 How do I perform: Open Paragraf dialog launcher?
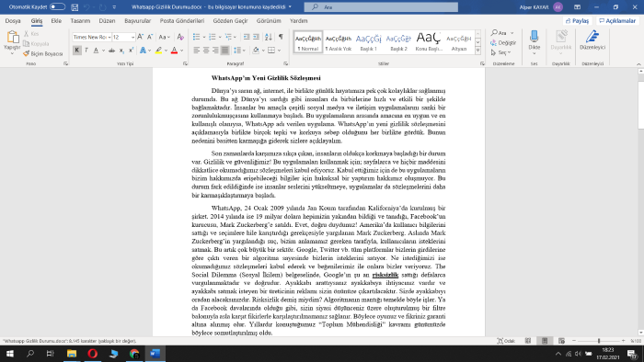tap(285, 64)
